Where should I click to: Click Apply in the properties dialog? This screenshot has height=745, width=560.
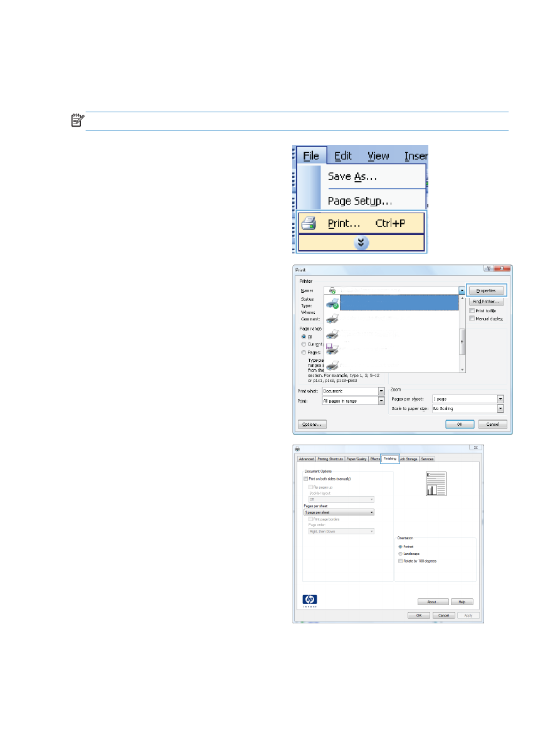468,615
